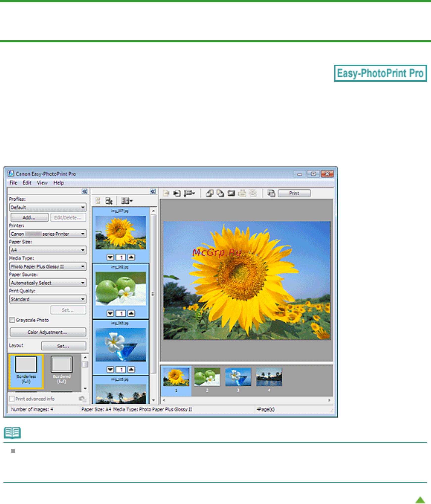
Task: Click the layout list scroll down arrow
Action: pos(85,389)
